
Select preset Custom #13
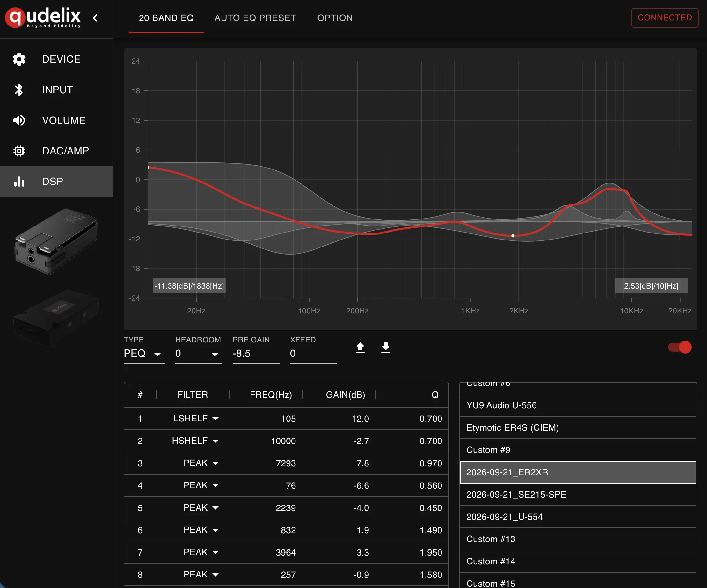coord(578,539)
